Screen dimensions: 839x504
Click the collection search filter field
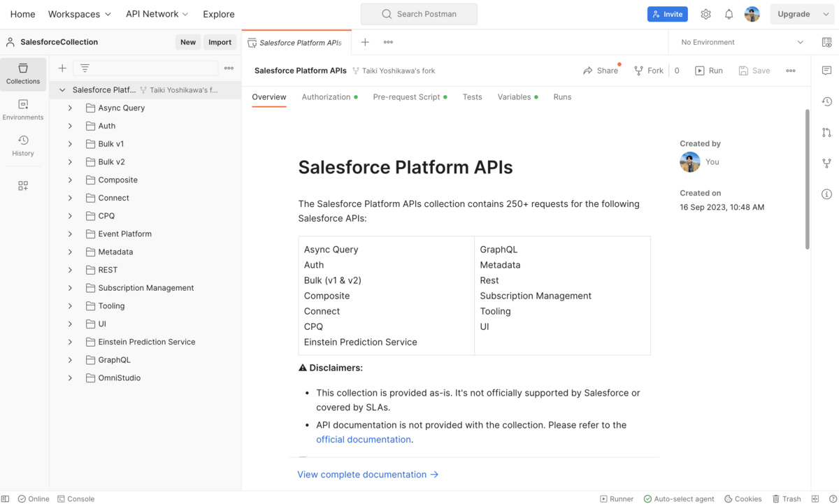click(147, 68)
